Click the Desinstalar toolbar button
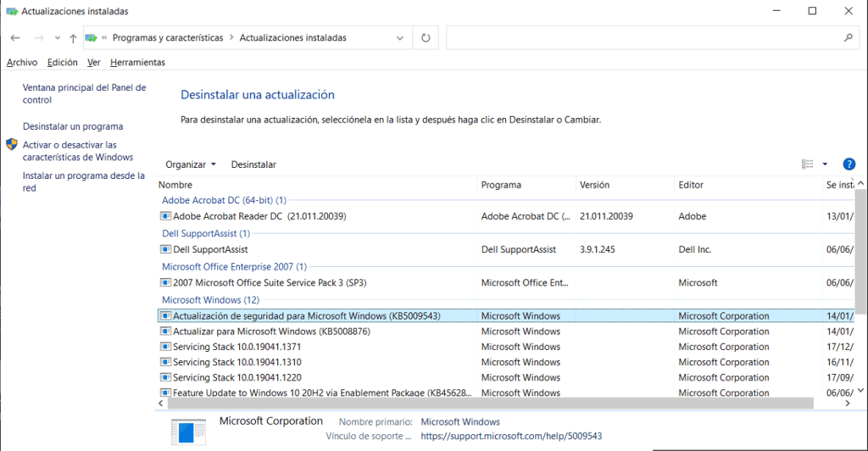This screenshot has width=868, height=451. tap(253, 164)
